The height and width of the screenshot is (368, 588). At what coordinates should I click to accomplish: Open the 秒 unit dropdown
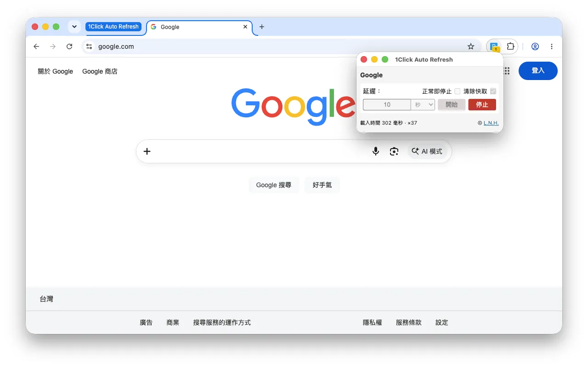coord(423,105)
